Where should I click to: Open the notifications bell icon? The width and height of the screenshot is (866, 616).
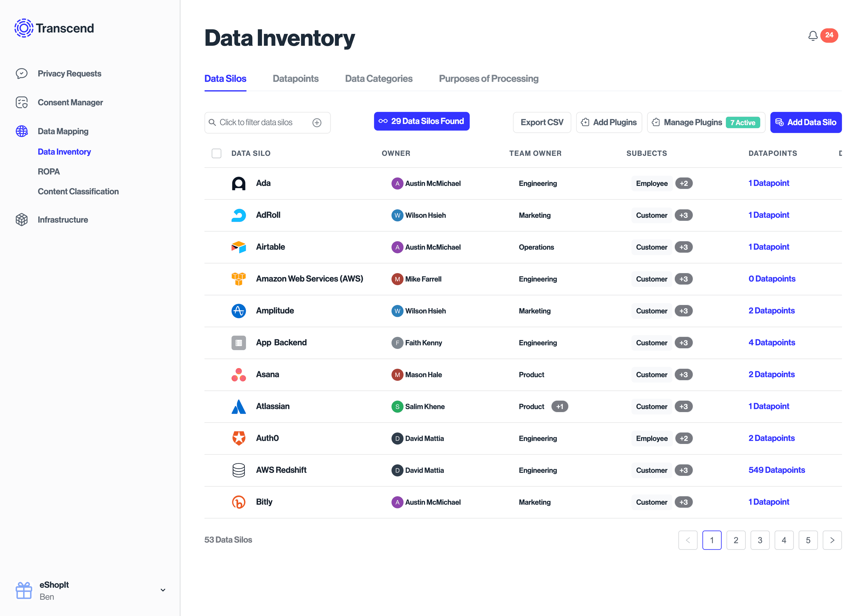pyautogui.click(x=813, y=36)
